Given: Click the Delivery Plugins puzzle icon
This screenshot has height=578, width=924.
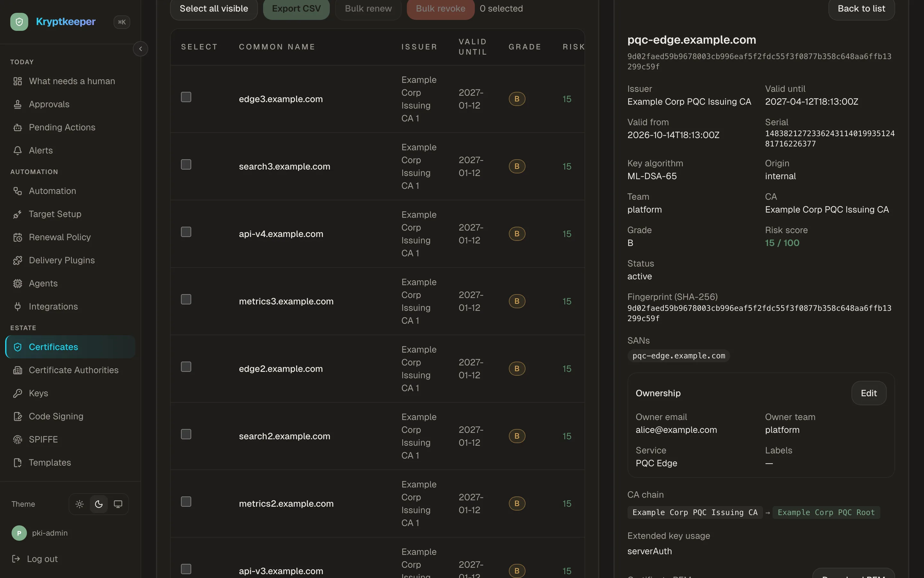Looking at the screenshot, I should point(18,260).
